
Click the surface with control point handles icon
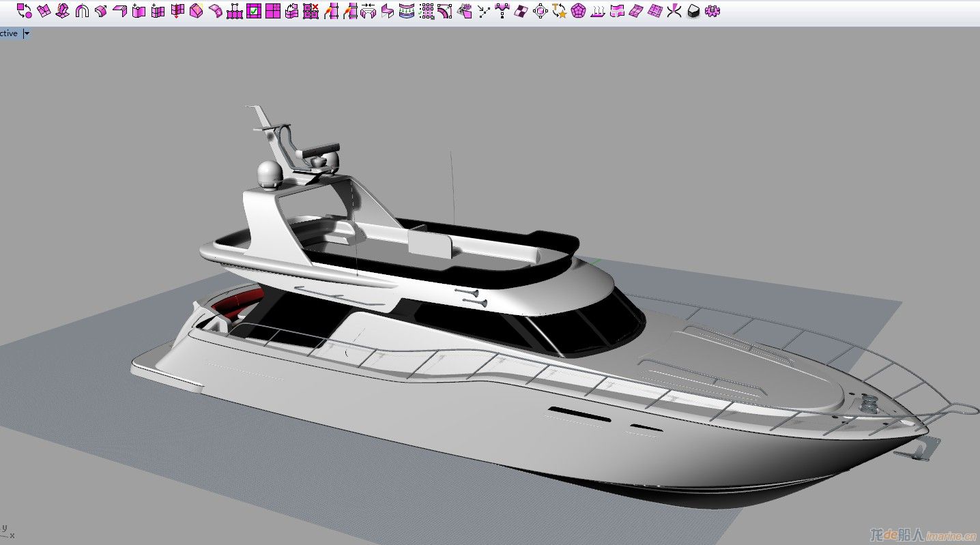click(x=235, y=11)
